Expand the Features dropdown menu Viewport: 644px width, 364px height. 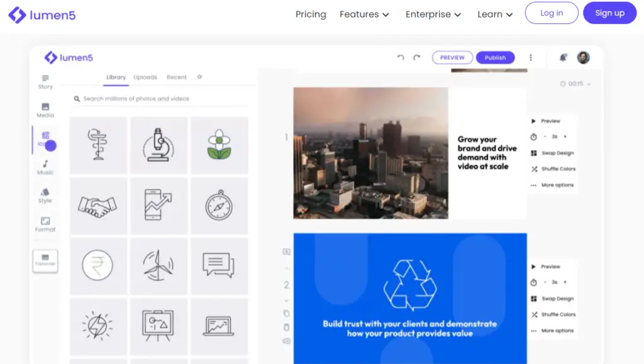tap(364, 14)
